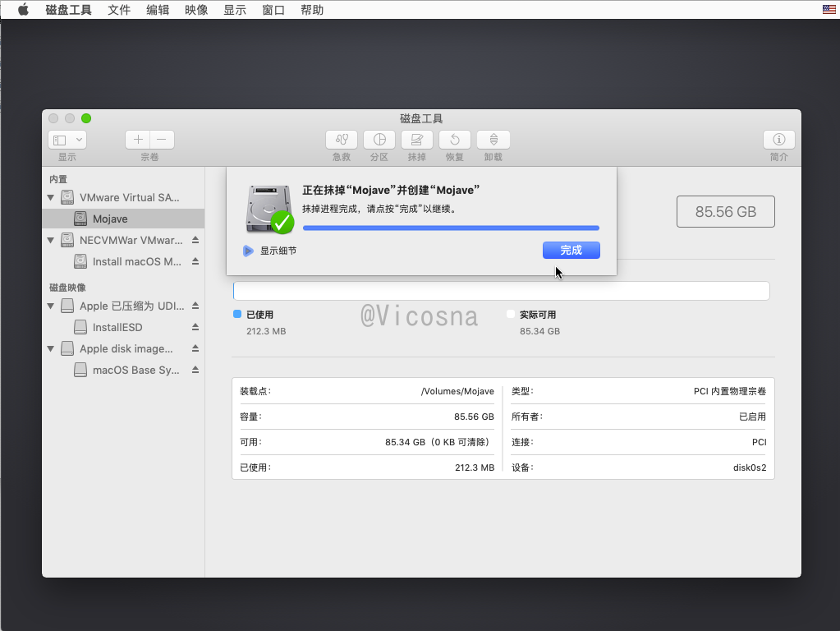Click the First Aid (急救) toolbar icon
840x631 pixels.
[x=342, y=140]
